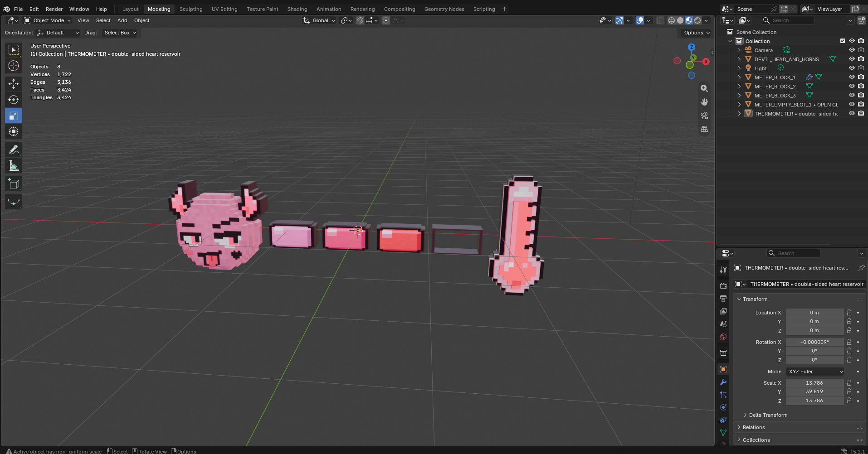Open the Modifiers wrench properties tab

point(723,382)
